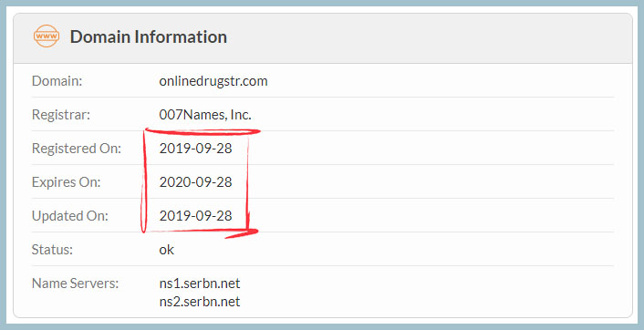Click the Registered On: label

[77, 149]
